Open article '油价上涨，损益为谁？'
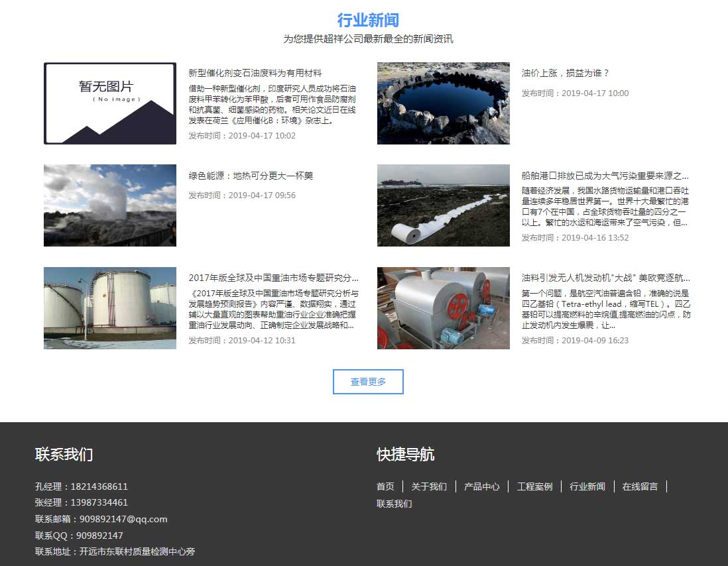 tap(565, 73)
